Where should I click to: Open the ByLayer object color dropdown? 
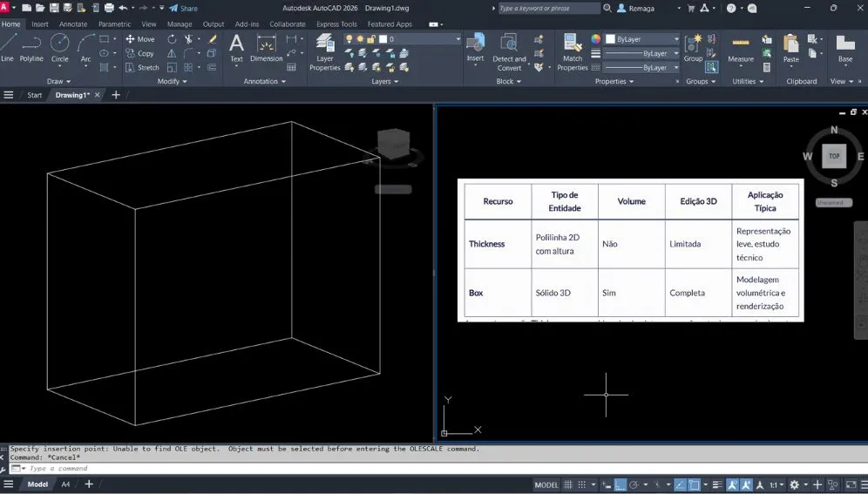pyautogui.click(x=675, y=39)
